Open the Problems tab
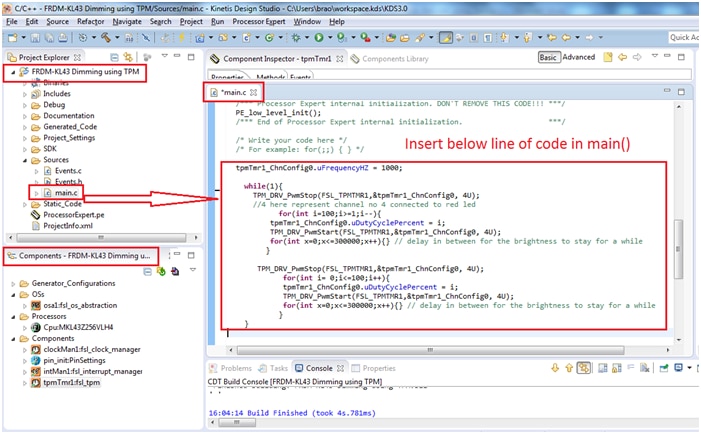This screenshot has width=701, height=434. (x=236, y=369)
